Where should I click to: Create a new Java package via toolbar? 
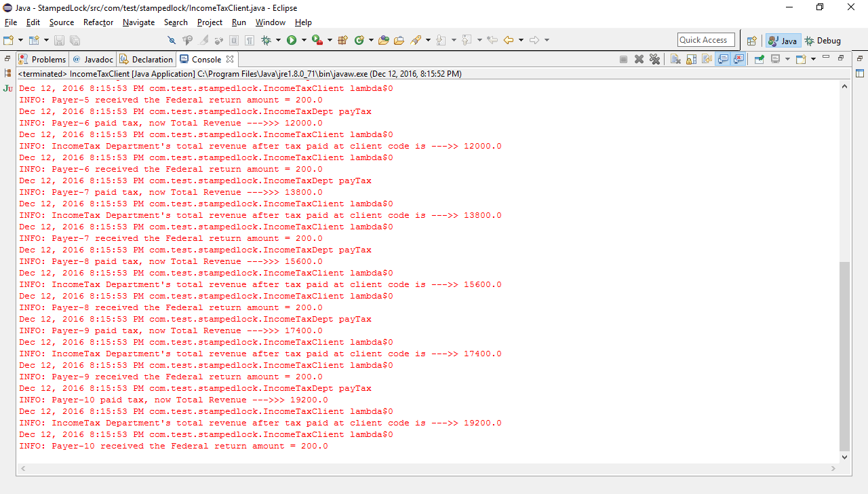(343, 41)
